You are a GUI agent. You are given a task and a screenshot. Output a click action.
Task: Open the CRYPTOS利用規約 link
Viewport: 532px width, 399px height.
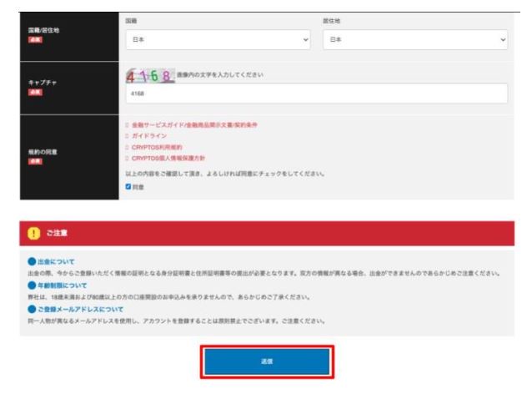pos(156,146)
